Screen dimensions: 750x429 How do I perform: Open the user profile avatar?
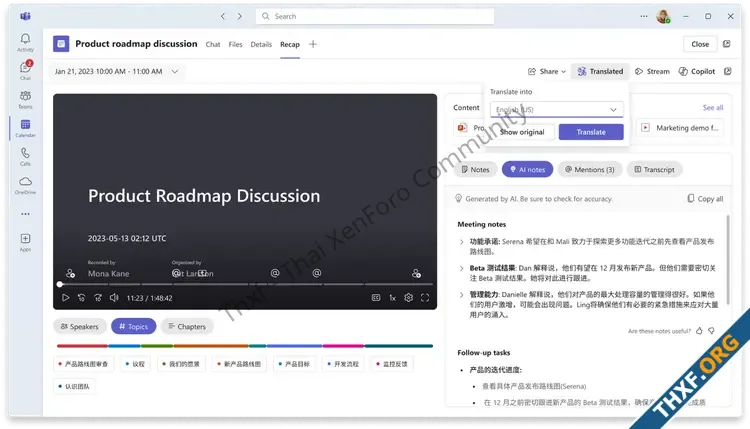pyautogui.click(x=663, y=16)
